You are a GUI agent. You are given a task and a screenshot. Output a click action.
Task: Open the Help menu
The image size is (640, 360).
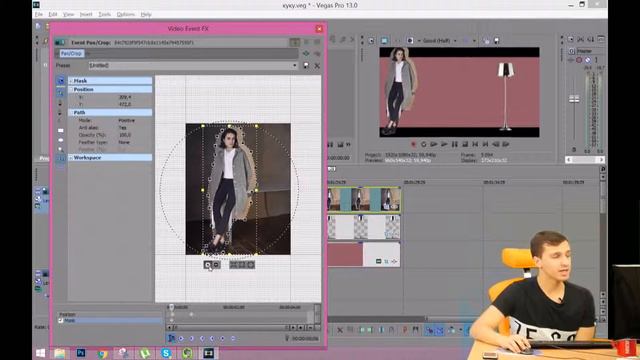click(x=146, y=14)
